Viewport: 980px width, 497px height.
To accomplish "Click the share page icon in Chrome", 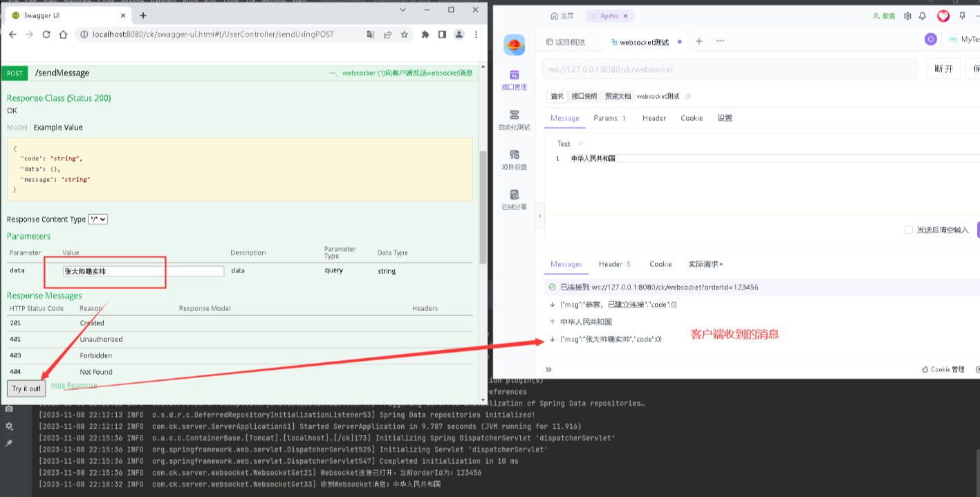I will [387, 35].
